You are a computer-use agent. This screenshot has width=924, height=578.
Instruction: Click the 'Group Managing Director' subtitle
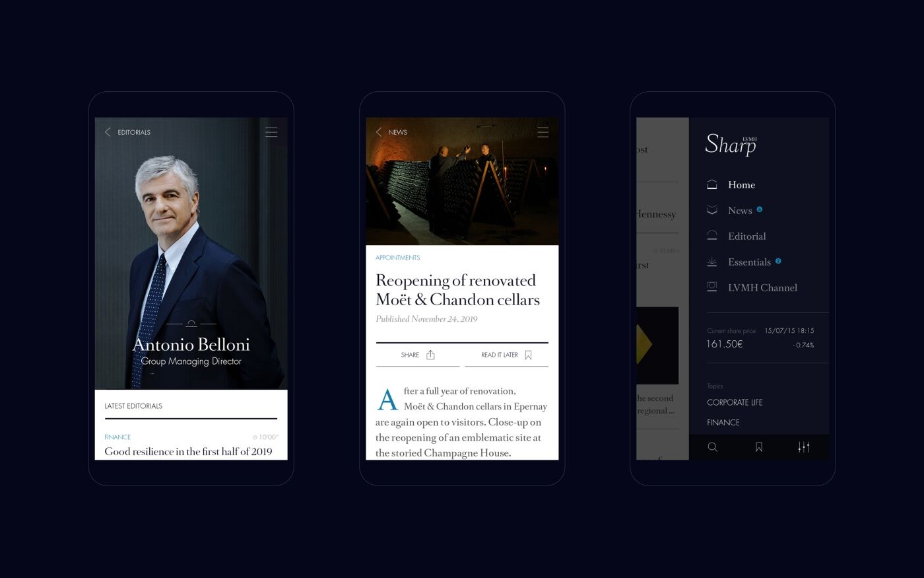(x=191, y=361)
